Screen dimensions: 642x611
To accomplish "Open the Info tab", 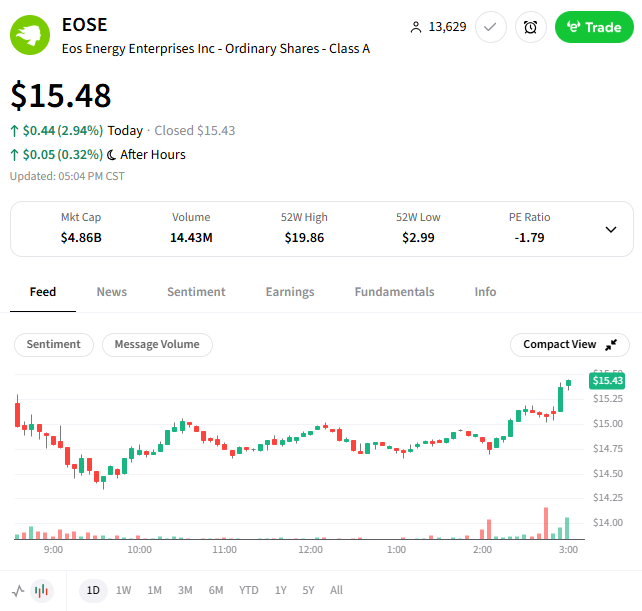I will (485, 292).
